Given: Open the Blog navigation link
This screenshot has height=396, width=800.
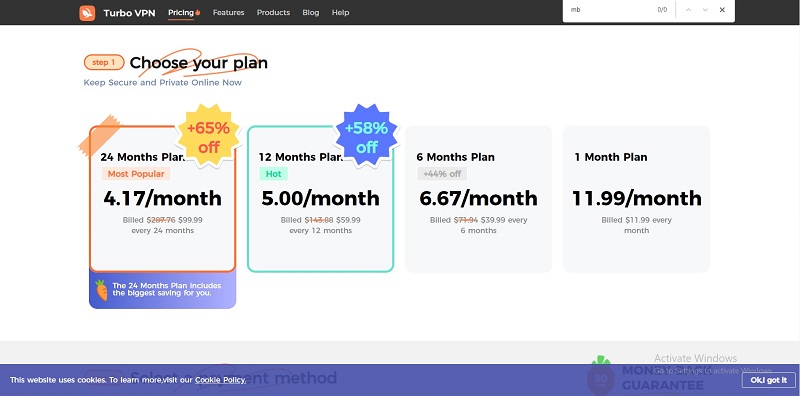Looking at the screenshot, I should click(x=311, y=12).
